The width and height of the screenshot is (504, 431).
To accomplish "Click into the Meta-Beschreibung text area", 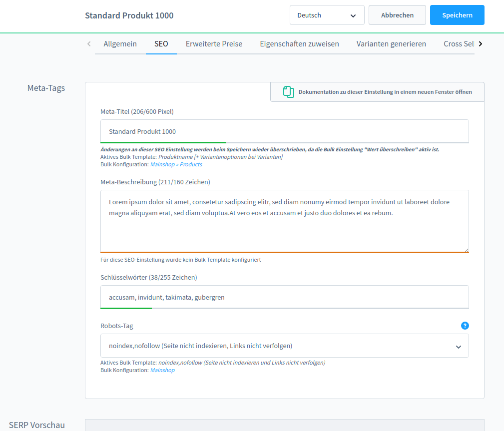I will [284, 221].
